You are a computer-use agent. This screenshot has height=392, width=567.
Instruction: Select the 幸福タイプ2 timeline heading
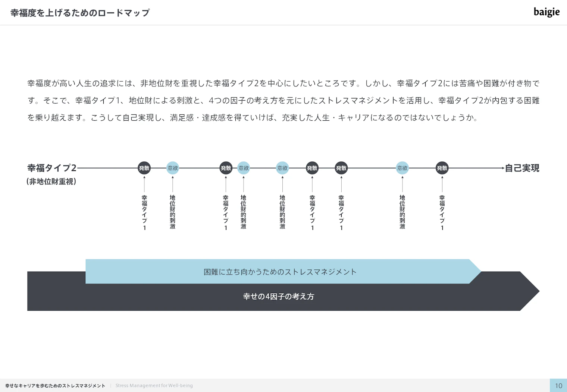52,168
